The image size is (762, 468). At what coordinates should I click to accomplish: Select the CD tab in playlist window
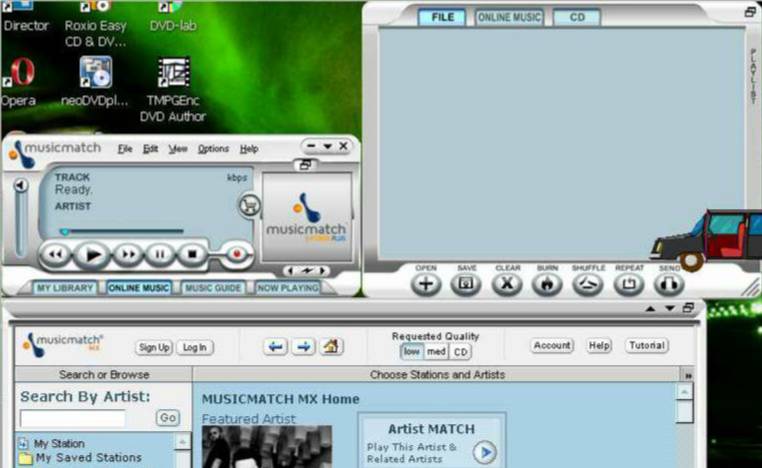[x=577, y=17]
